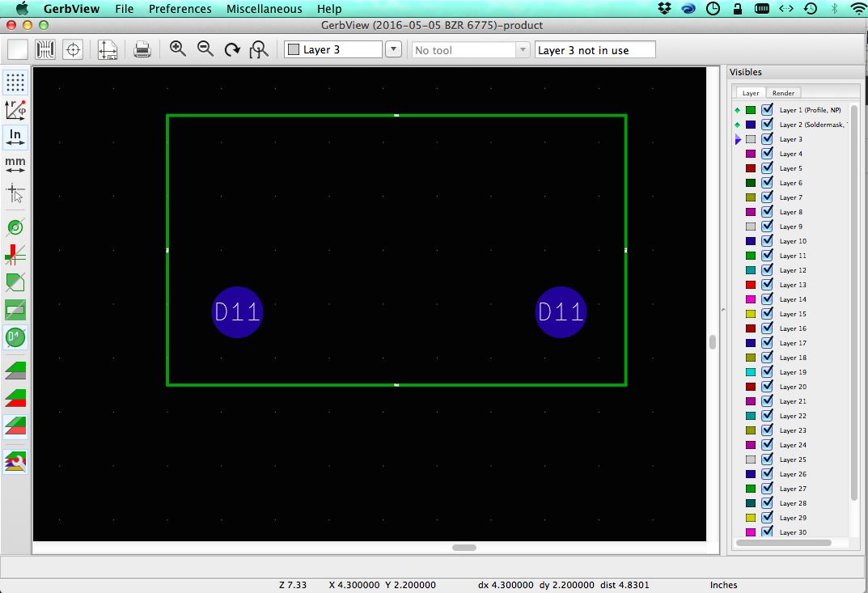Viewport: 868px width, 593px height.
Task: Click the horizontal scrollbar thumb below canvas
Action: coord(464,548)
